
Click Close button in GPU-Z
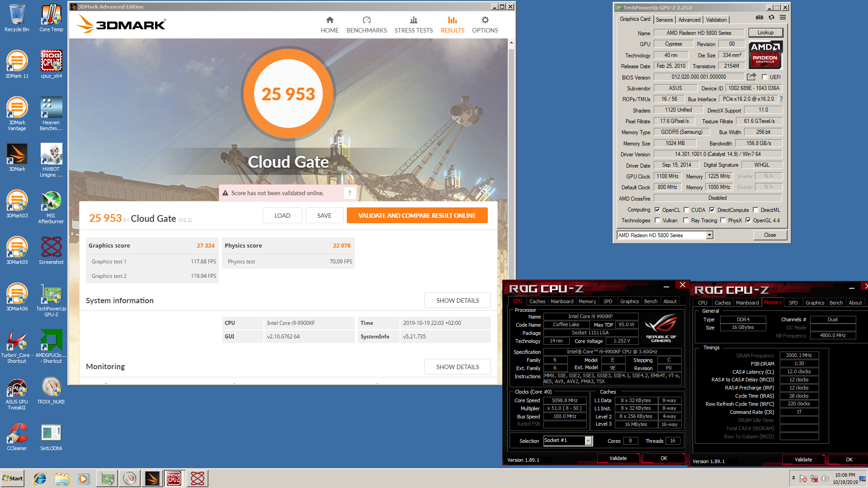tap(770, 235)
